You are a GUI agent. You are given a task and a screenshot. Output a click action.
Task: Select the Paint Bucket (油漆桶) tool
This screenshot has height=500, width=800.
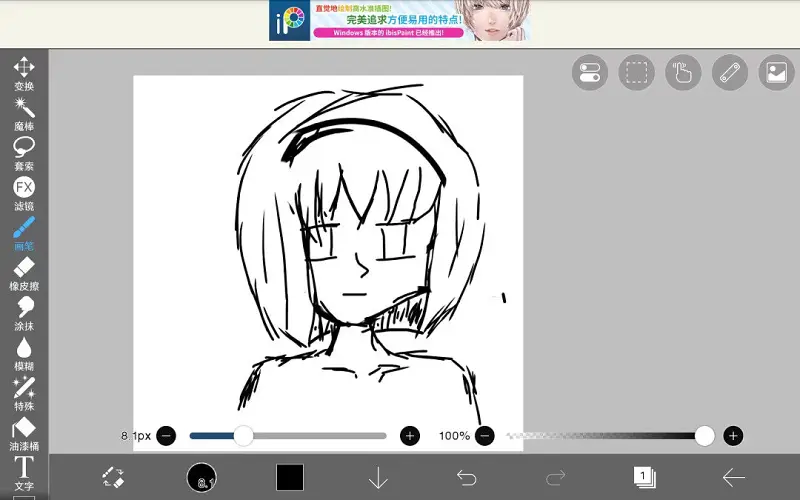click(x=24, y=434)
